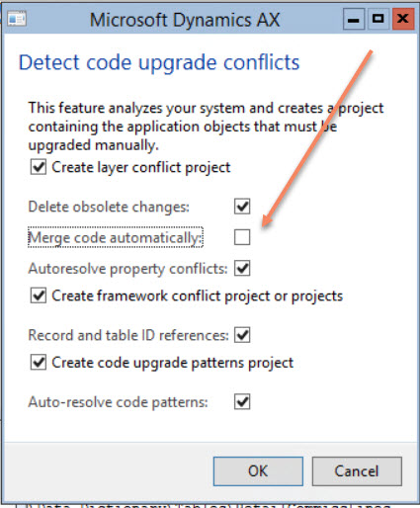Toggle Delete obsolete changes checkbox
Image resolution: width=420 pixels, height=508 pixels.
242,207
